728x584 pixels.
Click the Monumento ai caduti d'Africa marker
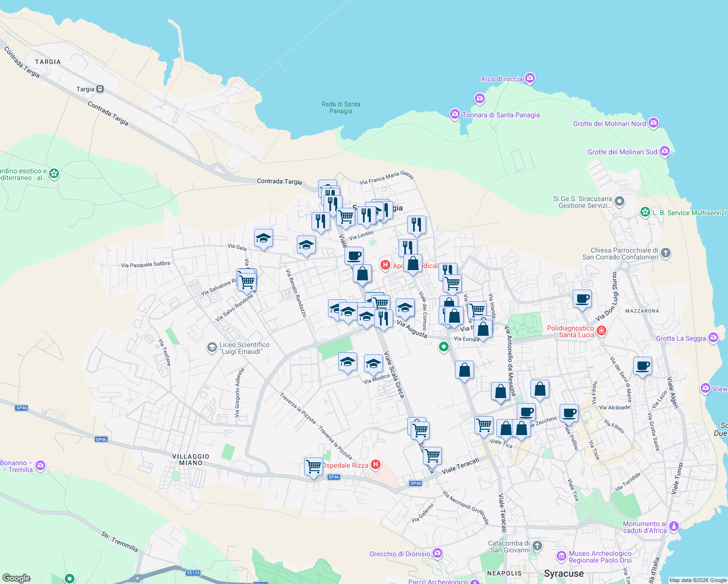(x=673, y=526)
